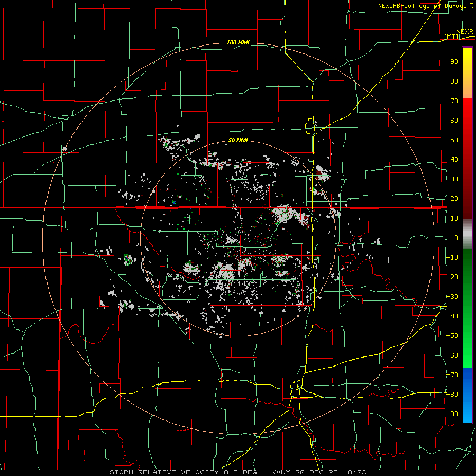Click the 100 NMI range ring label
The height and width of the screenshot is (476, 476).
[239, 42]
